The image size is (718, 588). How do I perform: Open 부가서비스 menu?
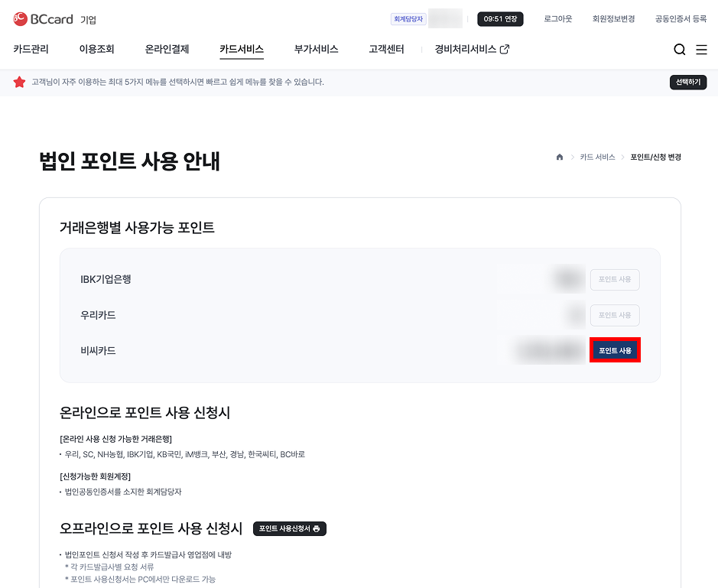316,49
